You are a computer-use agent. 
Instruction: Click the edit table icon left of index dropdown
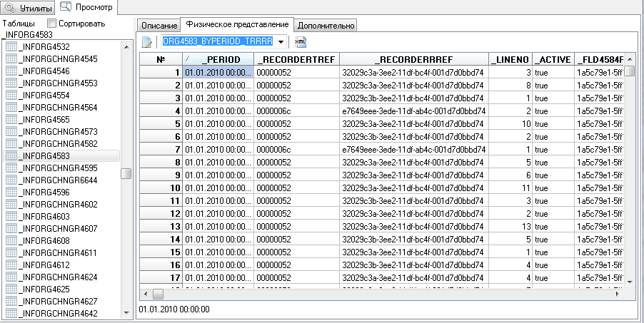pyautogui.click(x=147, y=42)
